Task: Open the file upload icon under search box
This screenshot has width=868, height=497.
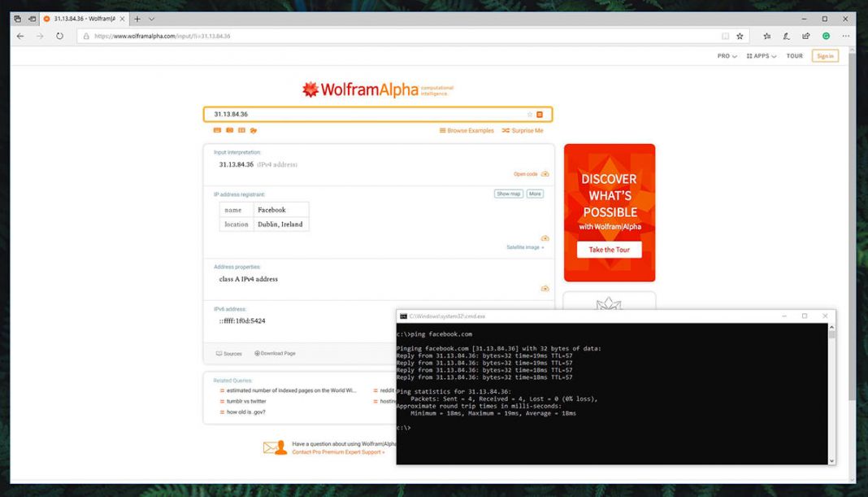Action: click(x=254, y=130)
